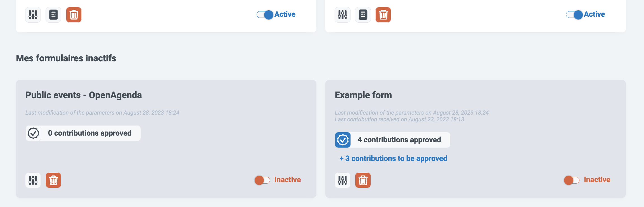Delete the Public events - OpenAgenda form
Viewport: 644px width, 207px height.
53,180
